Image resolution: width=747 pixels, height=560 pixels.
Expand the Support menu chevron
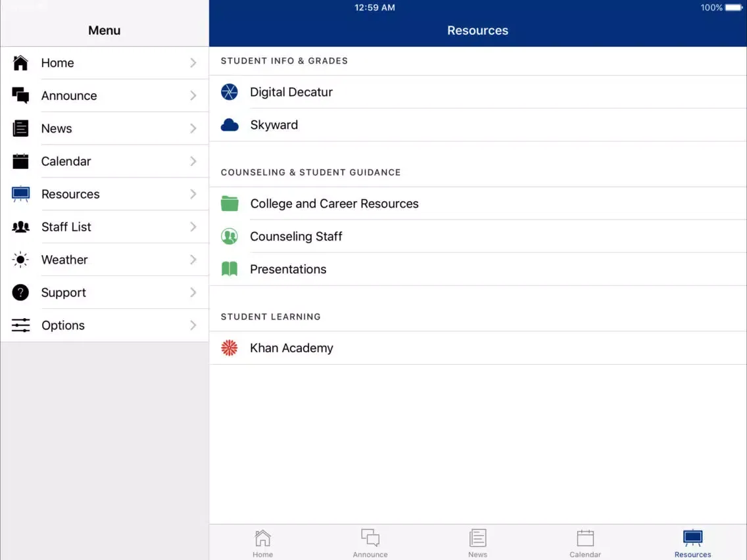(x=193, y=292)
